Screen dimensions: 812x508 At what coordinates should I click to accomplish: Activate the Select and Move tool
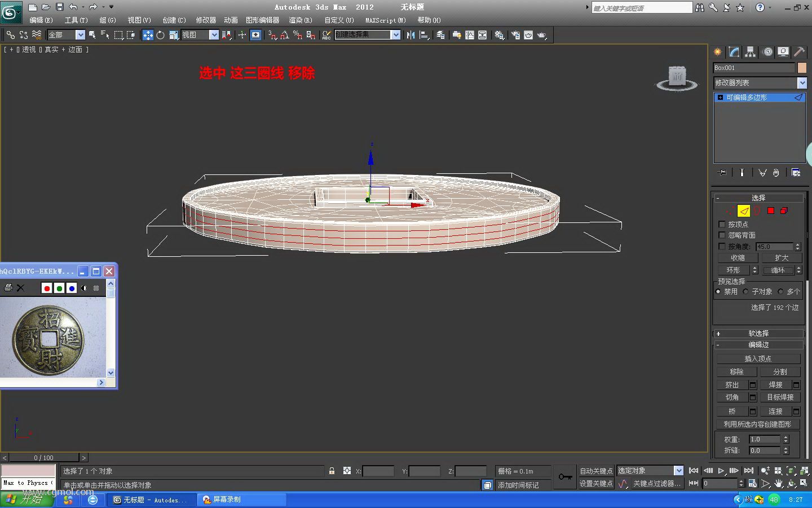pyautogui.click(x=148, y=35)
